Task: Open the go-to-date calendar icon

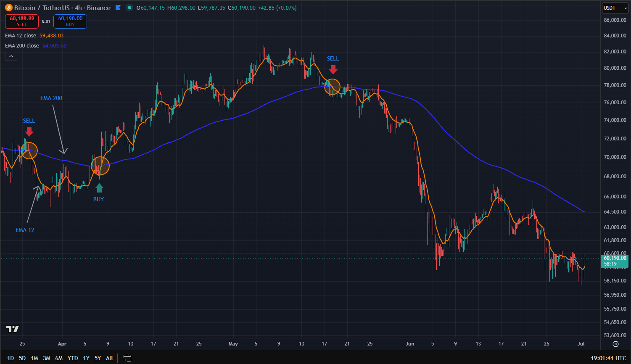Action: point(127,358)
